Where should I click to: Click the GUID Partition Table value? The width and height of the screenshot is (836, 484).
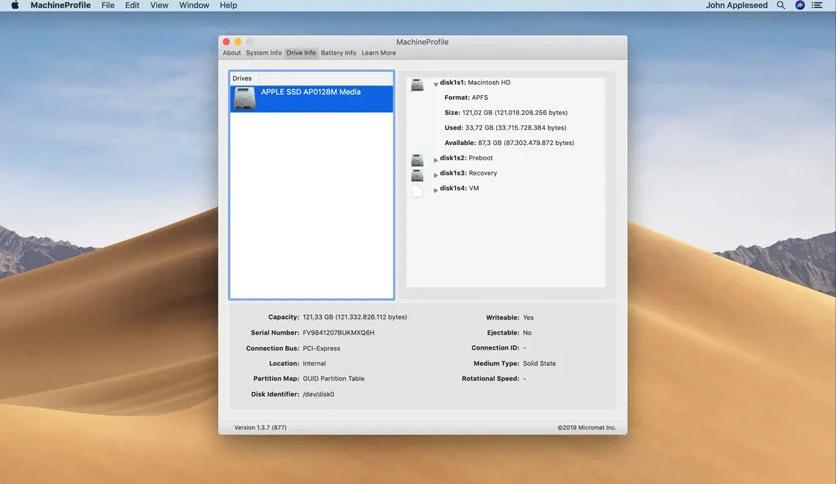tap(334, 378)
